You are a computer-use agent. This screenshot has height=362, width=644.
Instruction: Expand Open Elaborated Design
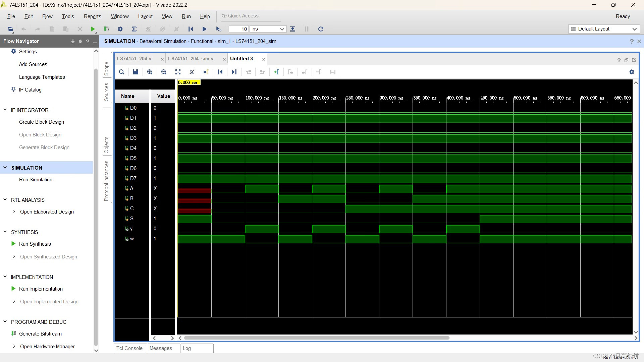[14, 212]
